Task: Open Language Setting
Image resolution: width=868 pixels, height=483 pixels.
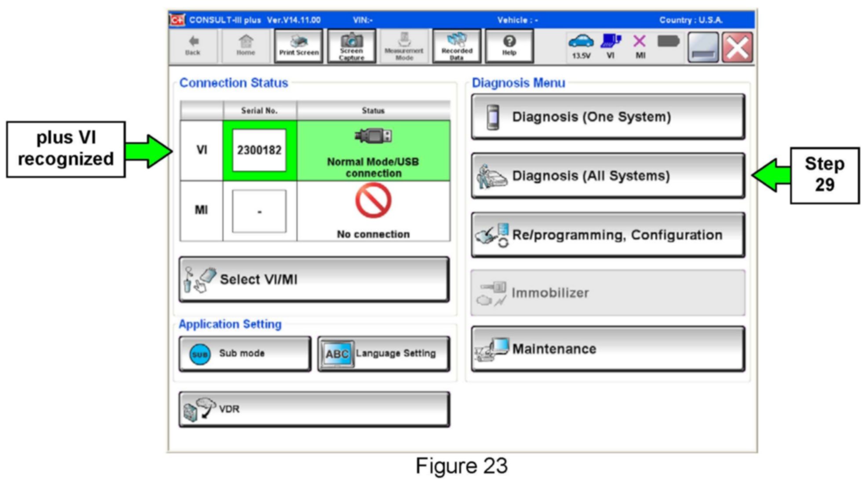Action: click(384, 354)
